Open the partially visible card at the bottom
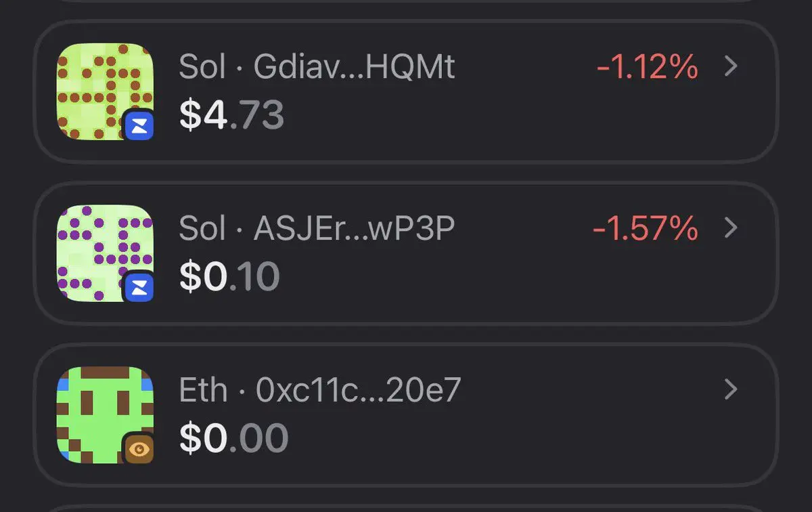 (406, 508)
